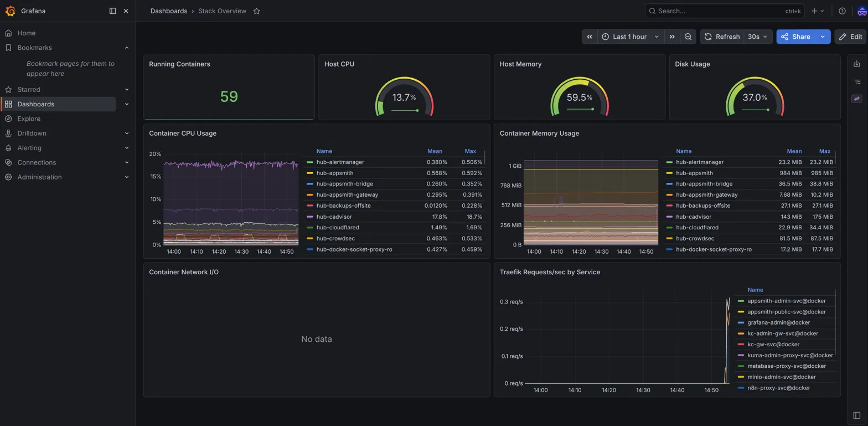Click kuma-admin-proxy-svc@docker color swatch
The width and height of the screenshot is (868, 426).
(x=741, y=355)
